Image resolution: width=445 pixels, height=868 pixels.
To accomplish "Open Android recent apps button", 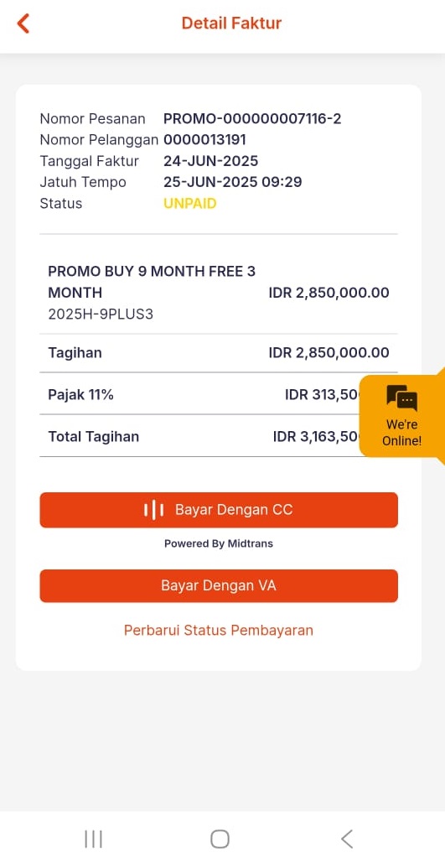I will click(94, 839).
